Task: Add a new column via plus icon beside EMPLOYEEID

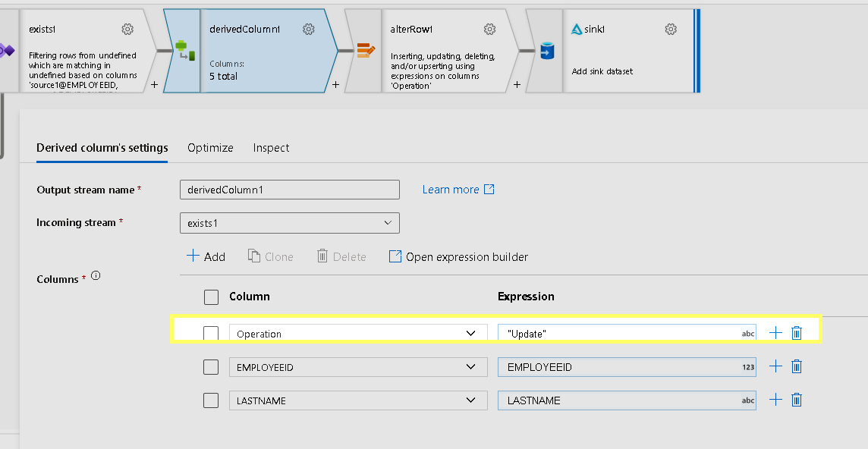Action: click(775, 366)
